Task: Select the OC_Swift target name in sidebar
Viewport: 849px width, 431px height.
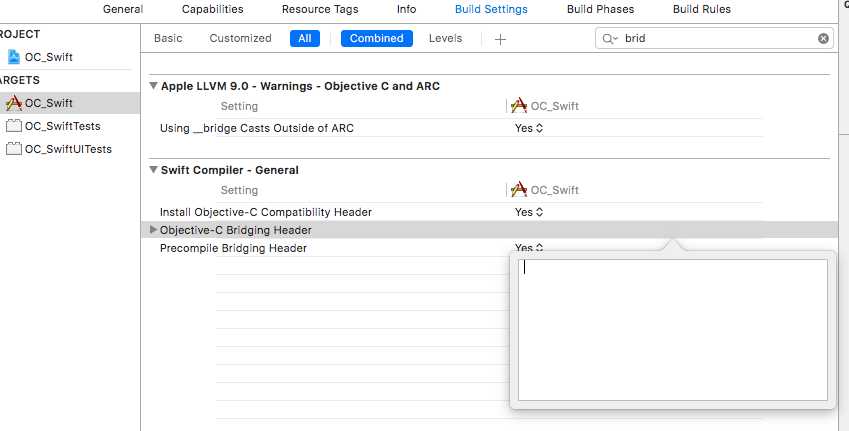Action: [x=49, y=103]
